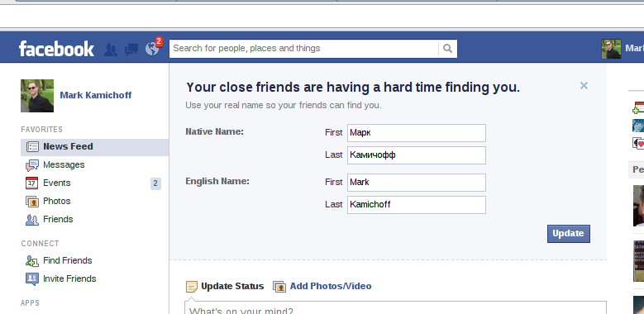Screen dimensions: 644x314
Task: Open the notifications globe icon
Action: pos(152,50)
